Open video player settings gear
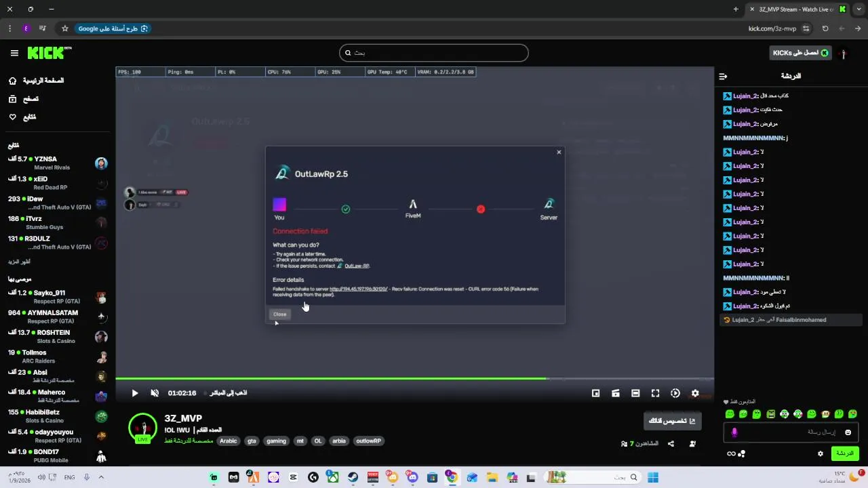Screen dimensions: 868x488 695,393
